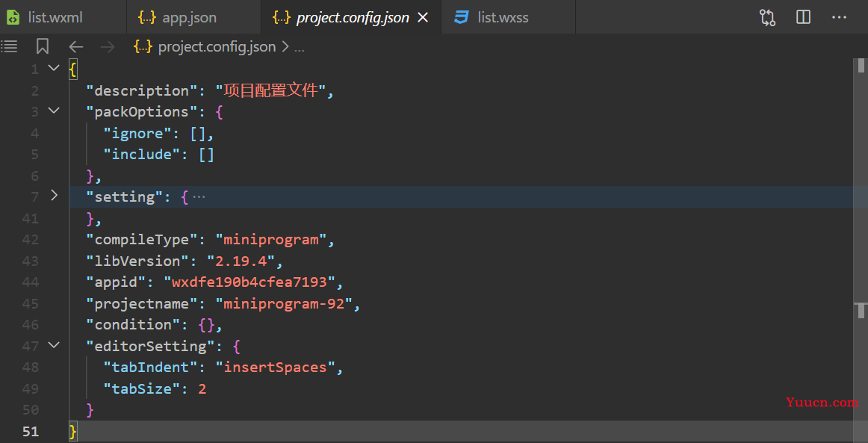868x443 pixels.
Task: Select the project.config.json tab
Action: click(x=351, y=17)
